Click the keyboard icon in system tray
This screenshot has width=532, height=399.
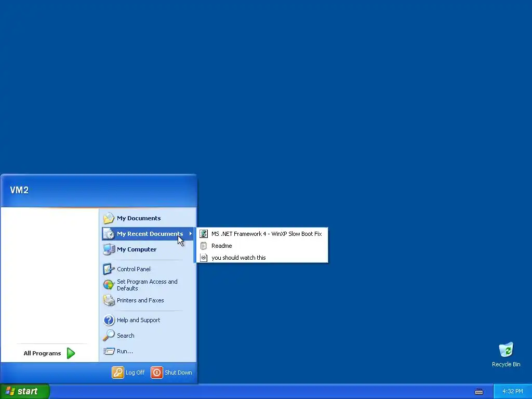tap(478, 392)
